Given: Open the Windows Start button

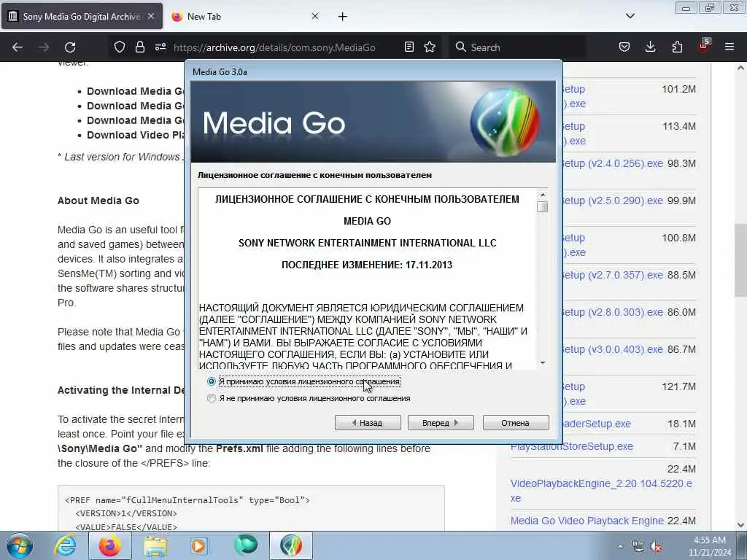Looking at the screenshot, I should 20,545.
